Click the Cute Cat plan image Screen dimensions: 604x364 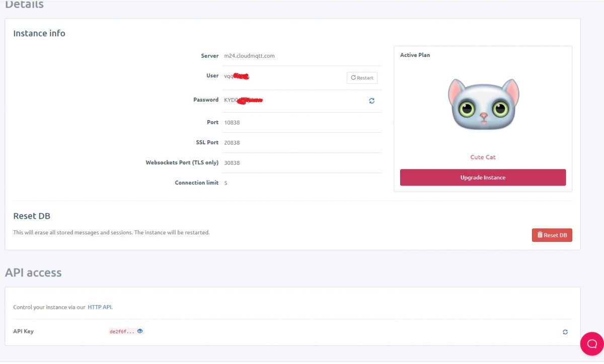click(483, 105)
